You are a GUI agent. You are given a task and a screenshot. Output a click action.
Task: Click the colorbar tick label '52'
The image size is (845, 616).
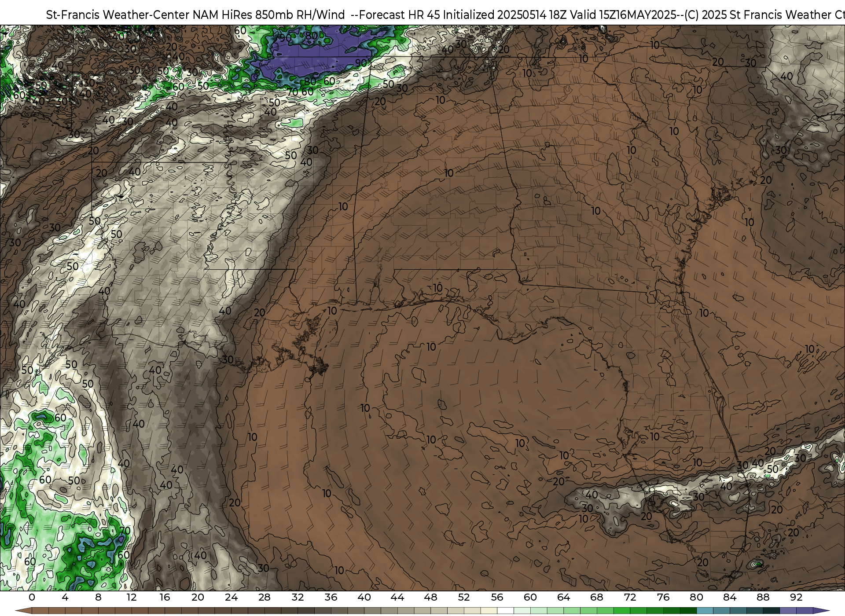(x=464, y=597)
